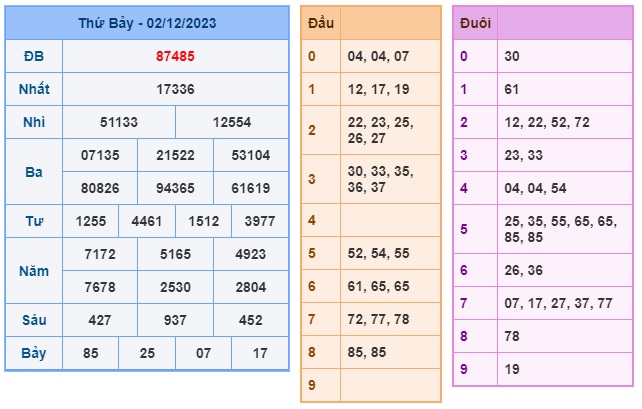
Task: Select Năm prize number 2804
Action: (251, 287)
